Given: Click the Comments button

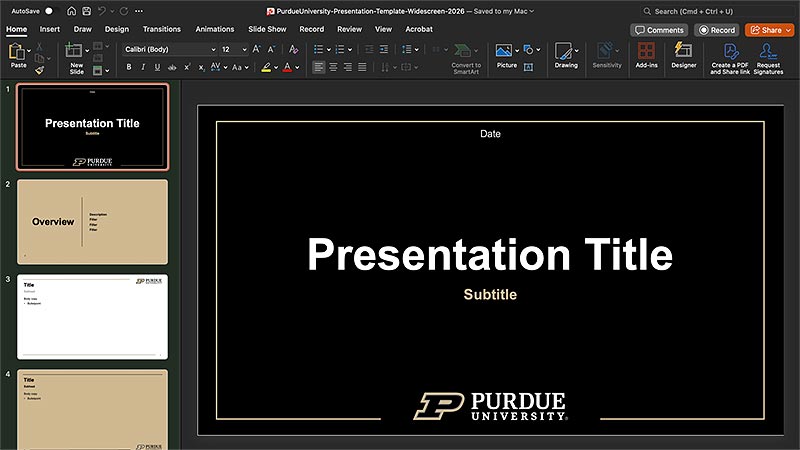Looking at the screenshot, I should point(659,30).
